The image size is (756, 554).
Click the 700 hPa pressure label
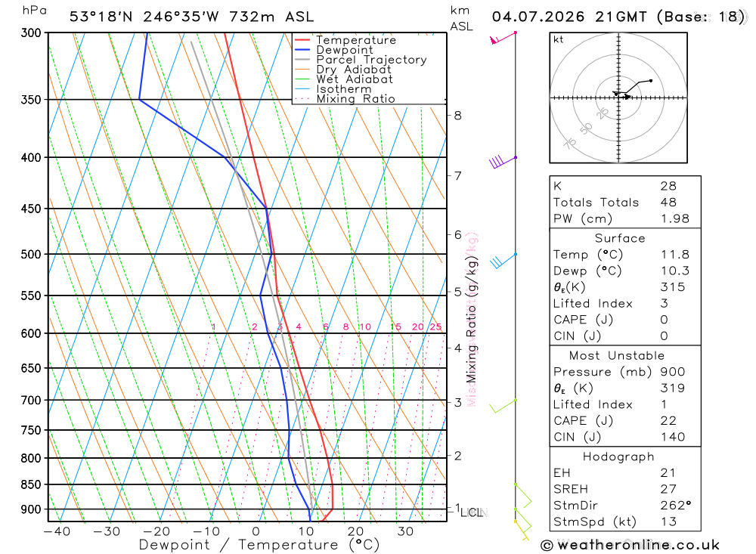tap(31, 401)
